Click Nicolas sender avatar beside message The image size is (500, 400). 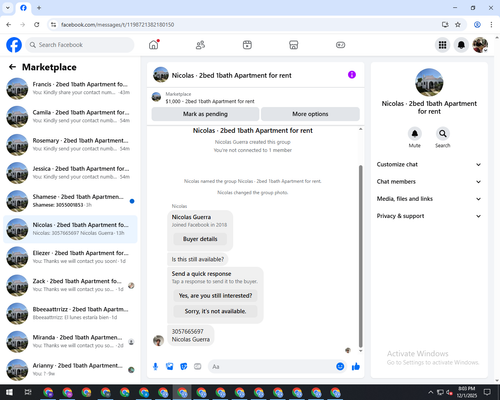point(158,340)
